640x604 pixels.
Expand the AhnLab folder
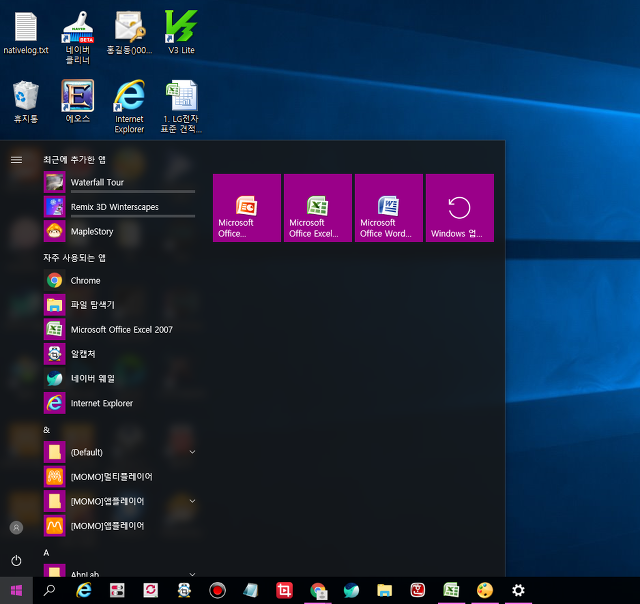[120, 571]
